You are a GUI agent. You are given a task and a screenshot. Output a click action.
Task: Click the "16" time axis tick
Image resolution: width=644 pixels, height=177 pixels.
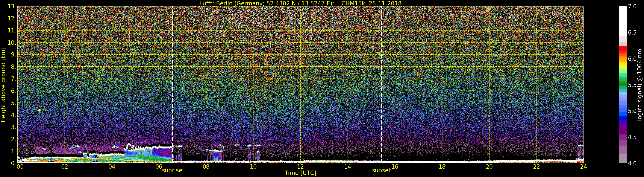click(395, 166)
